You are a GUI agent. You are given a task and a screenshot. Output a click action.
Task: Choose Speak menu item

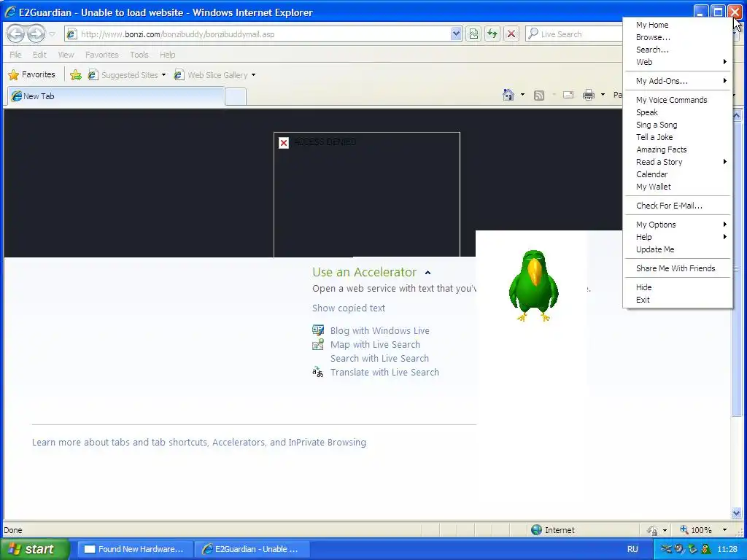(677, 112)
